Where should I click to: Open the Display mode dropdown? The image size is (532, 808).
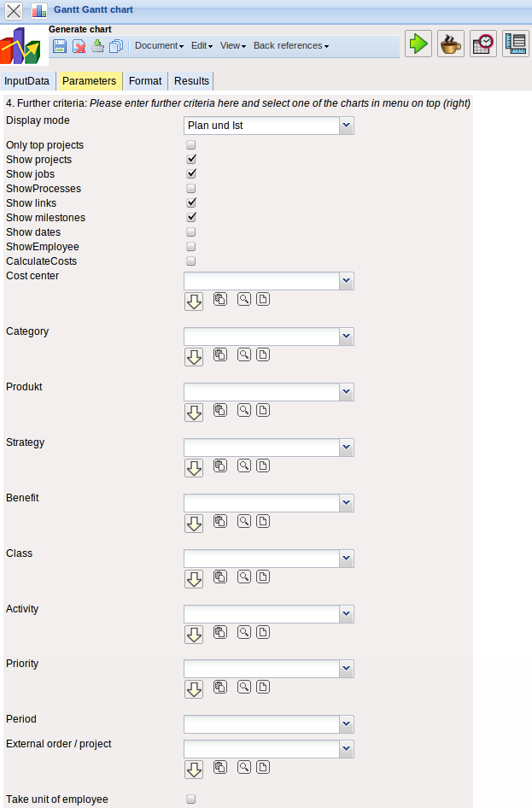coord(346,126)
